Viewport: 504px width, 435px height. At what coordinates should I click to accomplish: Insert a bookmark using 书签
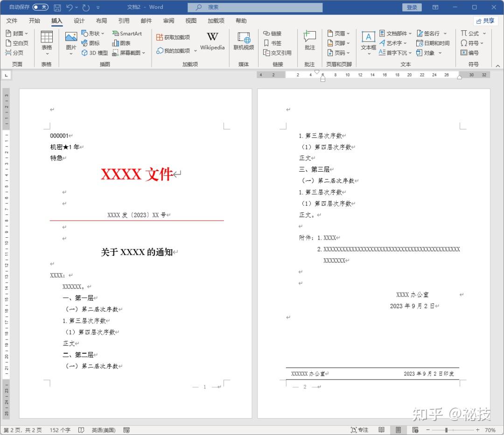pos(274,43)
